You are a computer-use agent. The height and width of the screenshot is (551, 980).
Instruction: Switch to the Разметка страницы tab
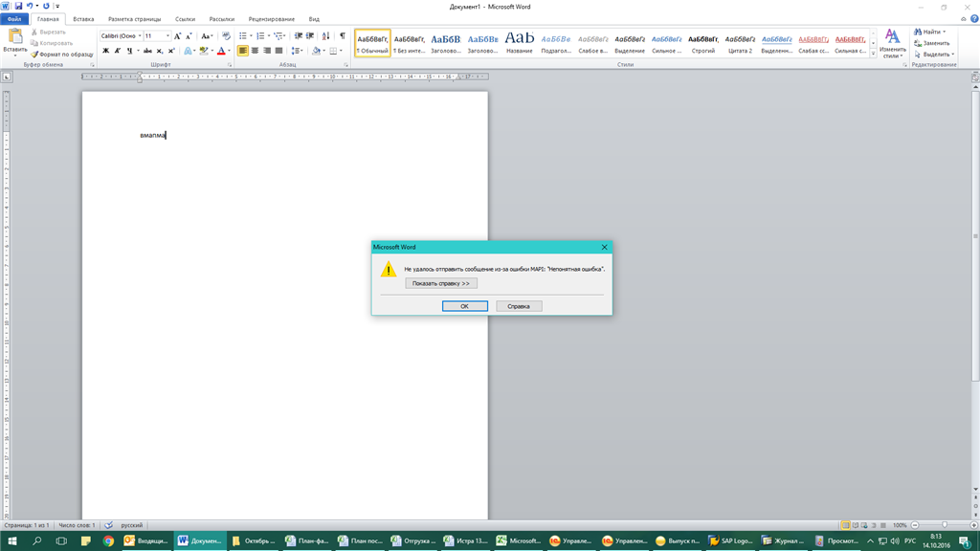(134, 19)
